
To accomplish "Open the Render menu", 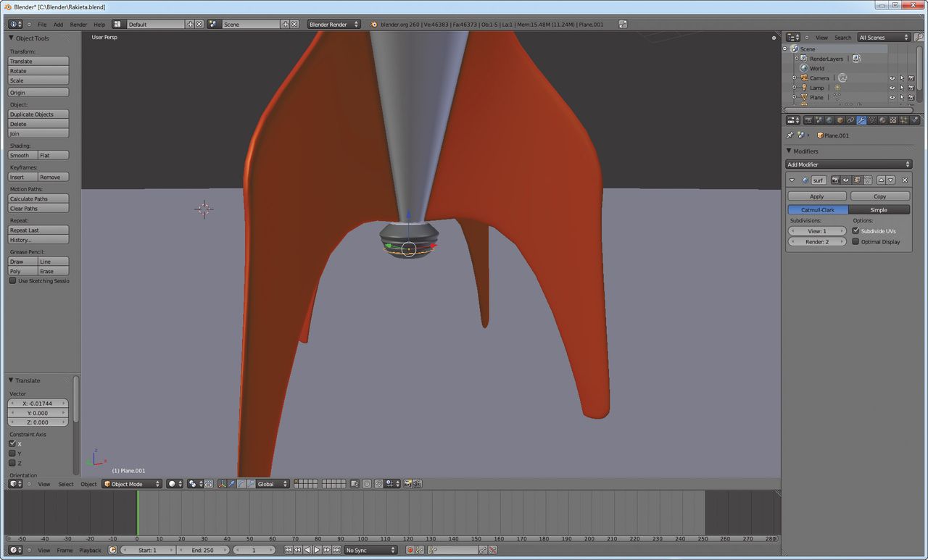I will [x=78, y=24].
